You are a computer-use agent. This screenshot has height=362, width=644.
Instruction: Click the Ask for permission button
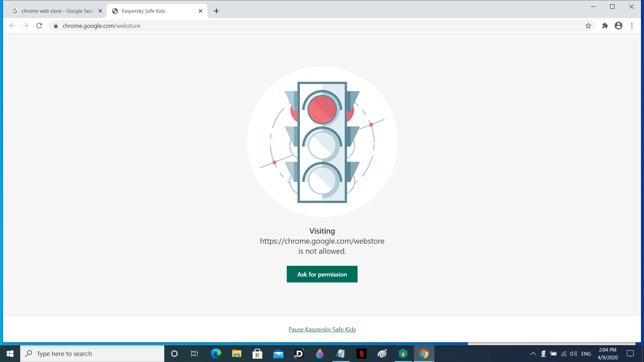coord(322,274)
